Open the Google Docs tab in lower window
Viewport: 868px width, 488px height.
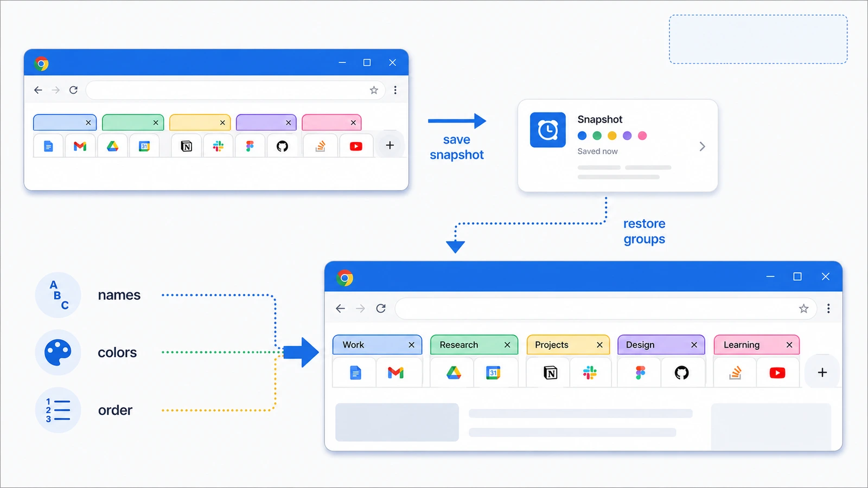[x=355, y=373]
